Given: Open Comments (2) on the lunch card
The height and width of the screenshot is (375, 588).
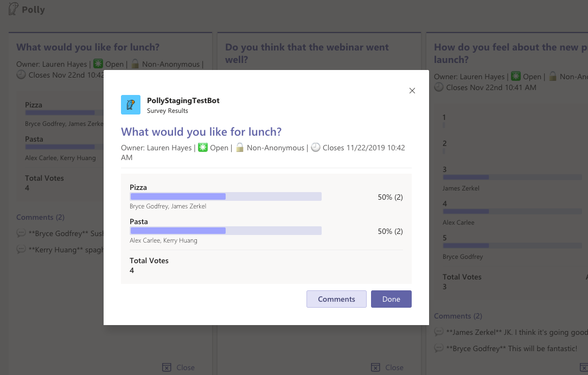Looking at the screenshot, I should (40, 217).
